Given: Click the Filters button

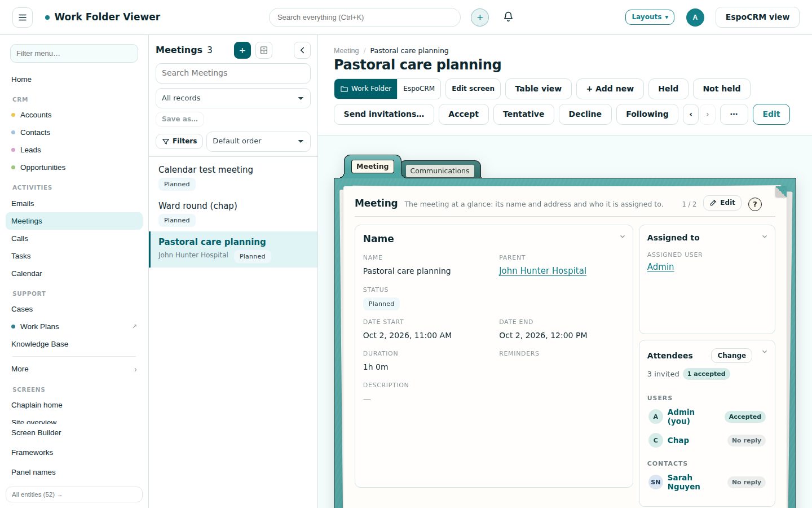Looking at the screenshot, I should tap(179, 141).
